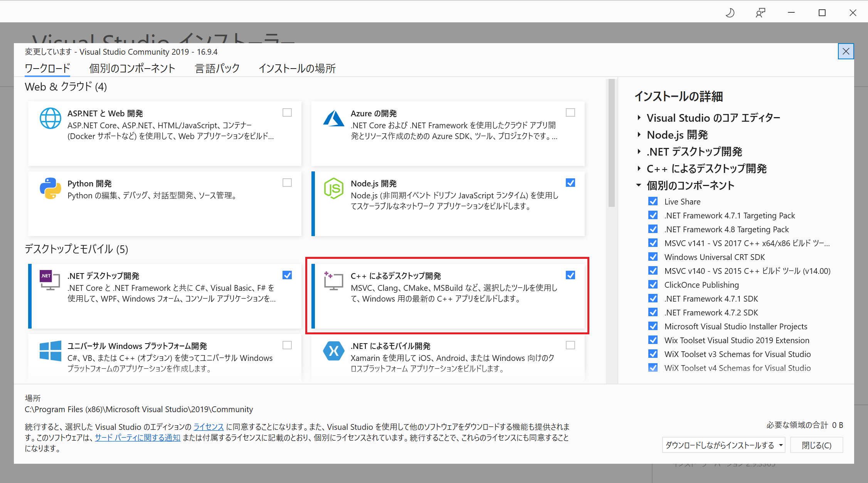Uncheck Microsoft Visual Studio Installer Projects
The height and width of the screenshot is (483, 868).
click(x=653, y=326)
